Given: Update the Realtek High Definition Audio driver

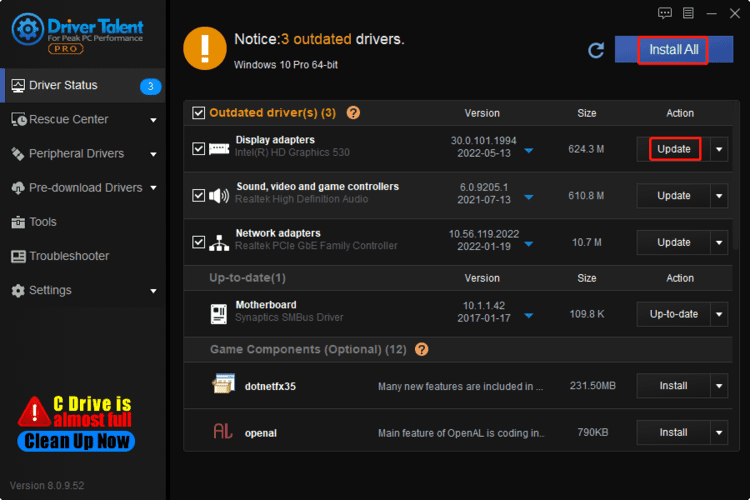Looking at the screenshot, I should (673, 196).
